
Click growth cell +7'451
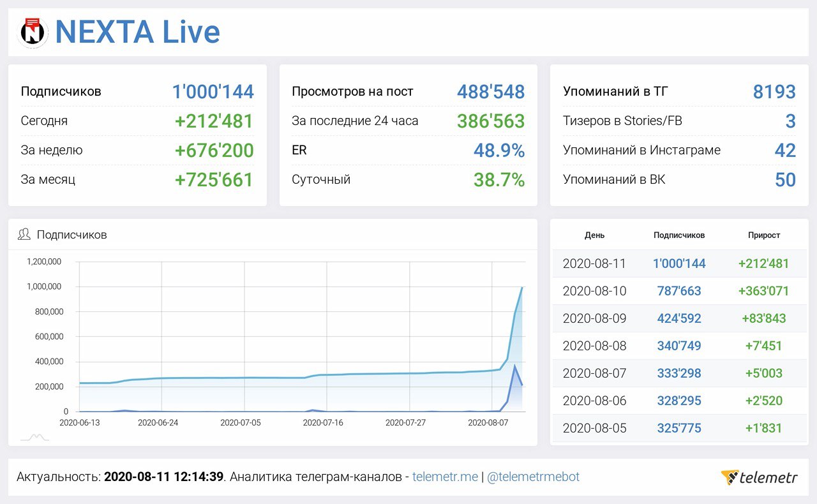point(763,346)
